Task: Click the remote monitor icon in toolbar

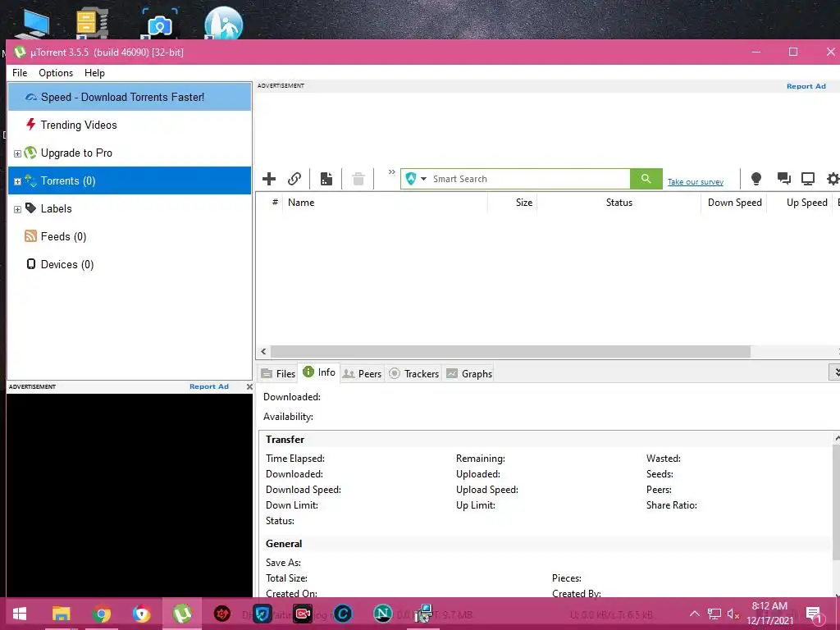Action: (x=808, y=179)
